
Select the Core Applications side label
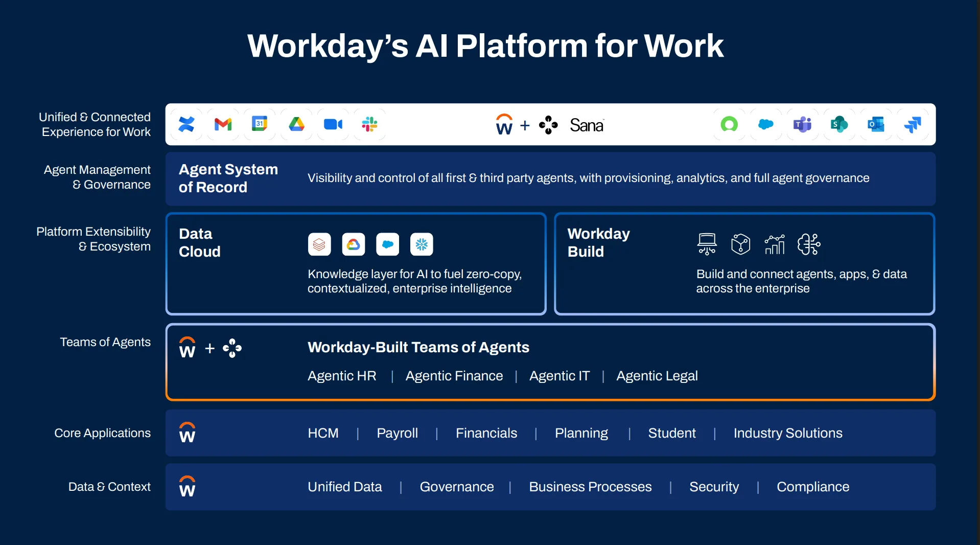pyautogui.click(x=103, y=433)
